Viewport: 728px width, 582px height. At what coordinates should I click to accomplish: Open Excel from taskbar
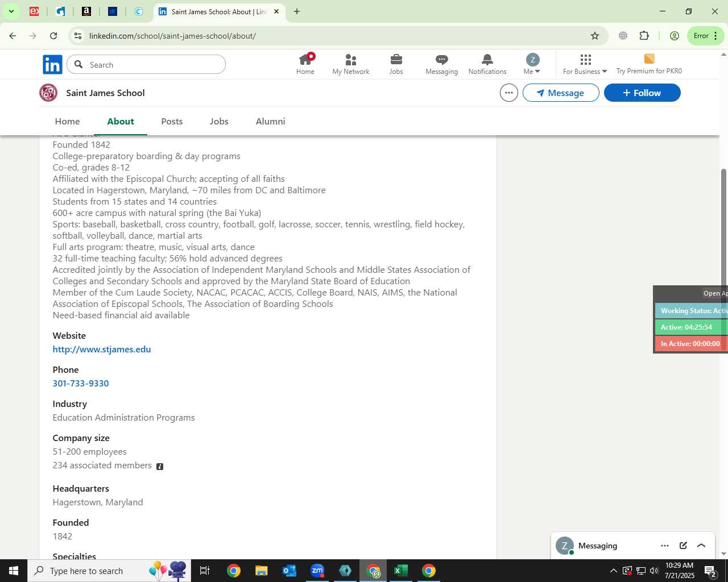coord(401,571)
